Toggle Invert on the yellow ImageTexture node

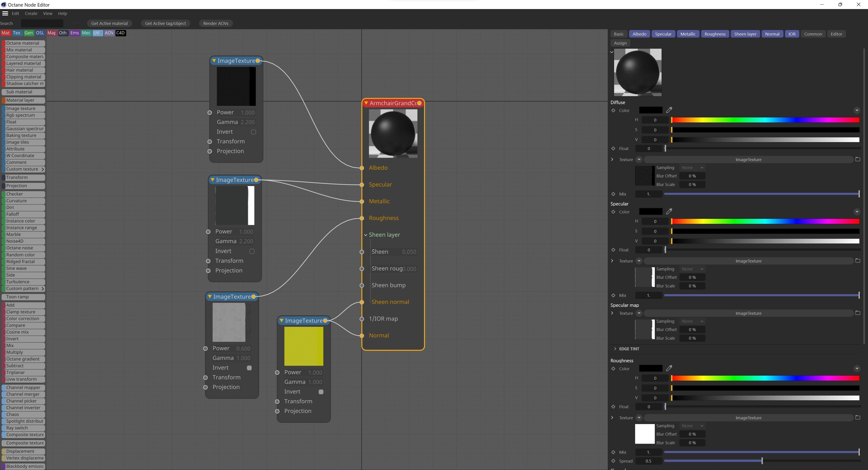tap(321, 392)
